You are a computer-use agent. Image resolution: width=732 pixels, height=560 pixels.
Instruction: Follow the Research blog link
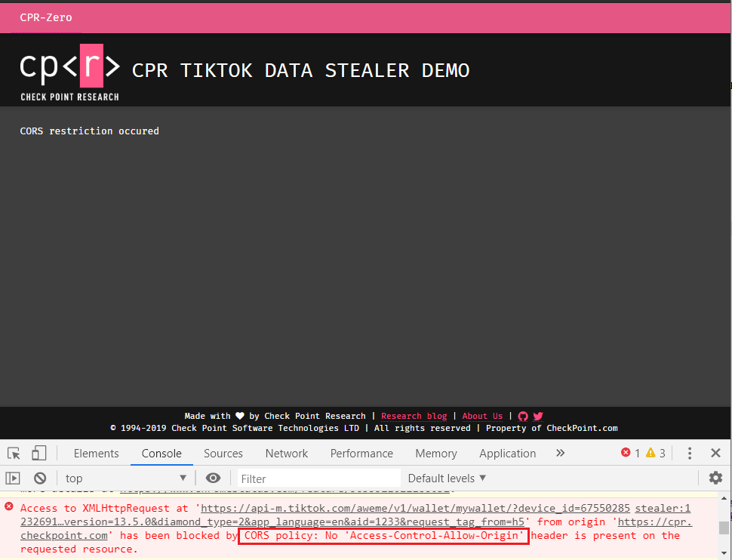pyautogui.click(x=414, y=416)
